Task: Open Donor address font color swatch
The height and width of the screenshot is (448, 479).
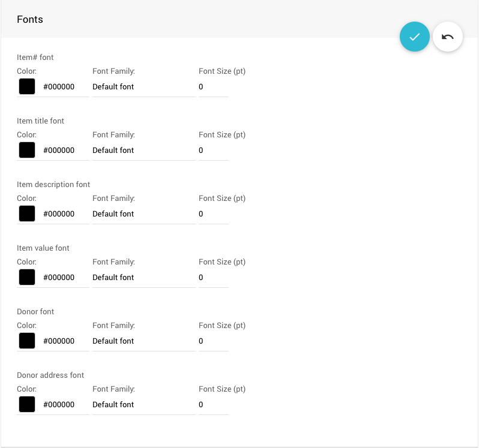Action: tap(27, 404)
